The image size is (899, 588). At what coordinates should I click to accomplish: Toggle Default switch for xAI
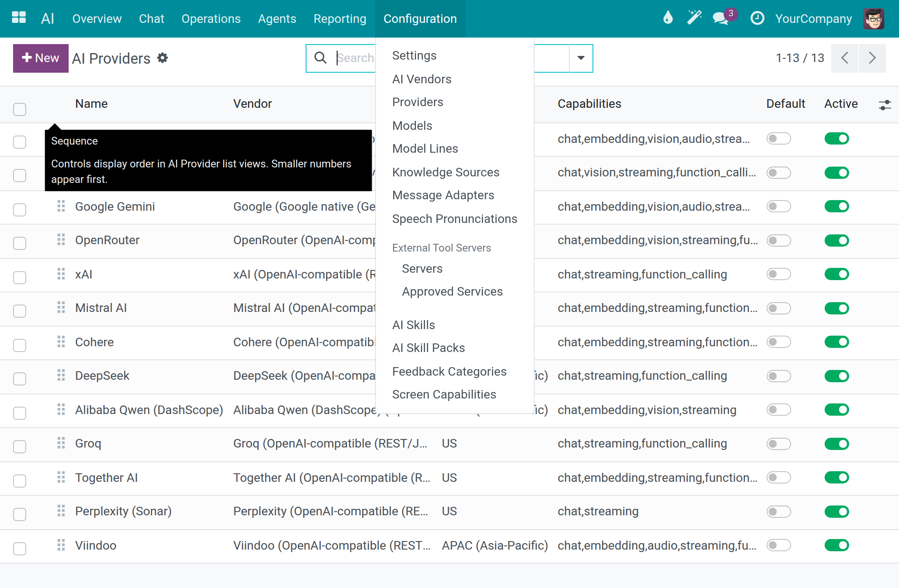779,274
